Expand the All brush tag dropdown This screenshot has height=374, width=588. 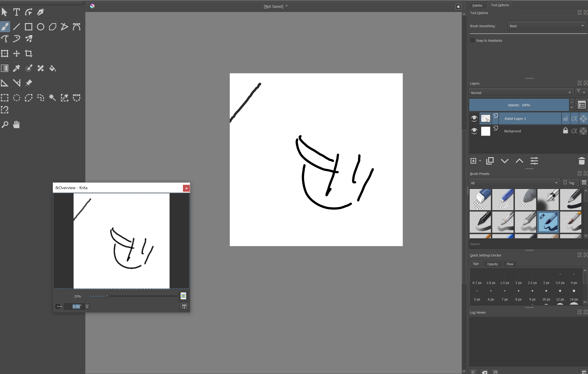514,183
